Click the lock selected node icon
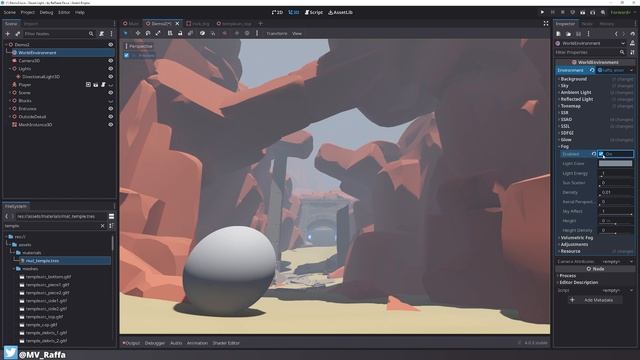This screenshot has width=640, height=360. click(x=180, y=33)
